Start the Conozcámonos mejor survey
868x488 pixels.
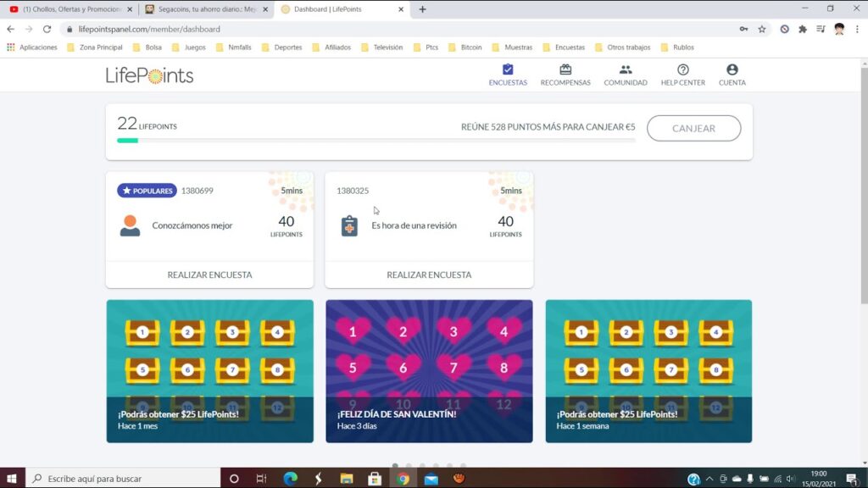pyautogui.click(x=209, y=274)
